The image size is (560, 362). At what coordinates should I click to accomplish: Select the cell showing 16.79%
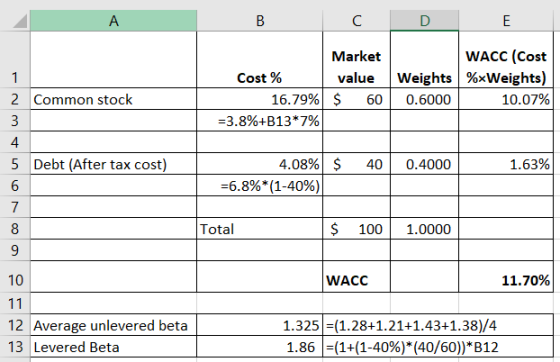click(260, 99)
